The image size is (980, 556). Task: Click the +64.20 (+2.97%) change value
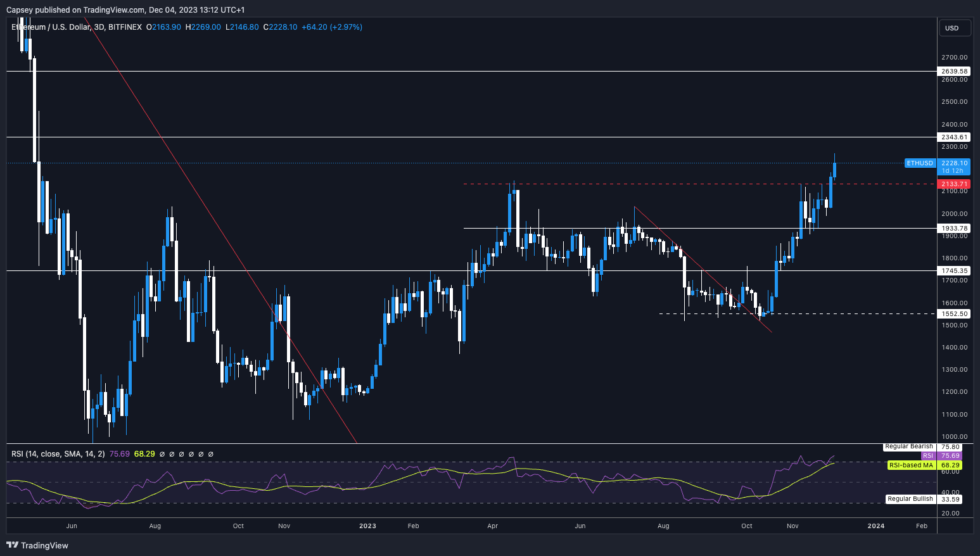(332, 27)
